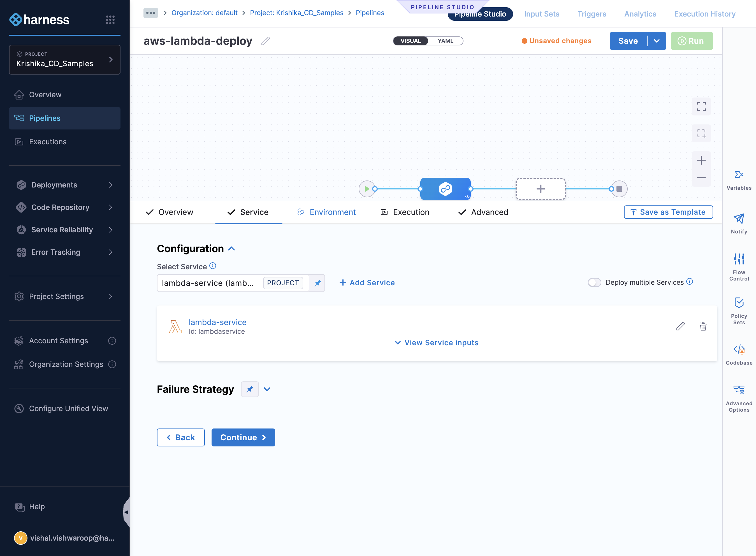Viewport: 756px width, 556px height.
Task: Click the Failure Strategy pin icon
Action: pos(250,390)
